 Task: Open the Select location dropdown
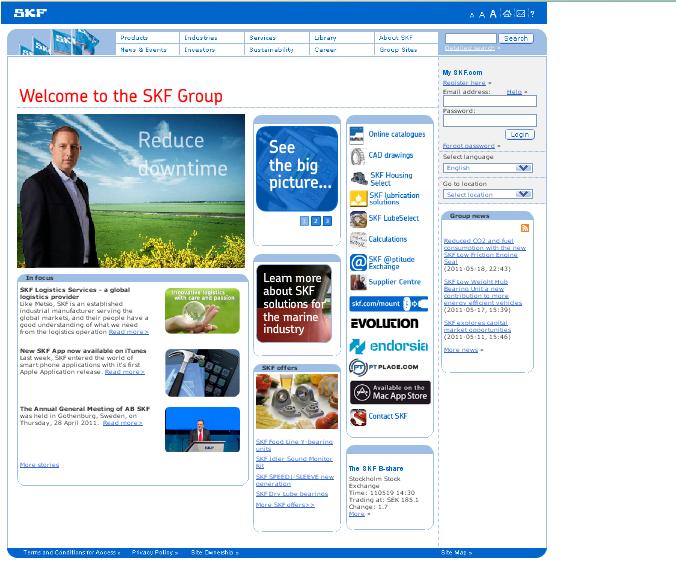point(488,194)
